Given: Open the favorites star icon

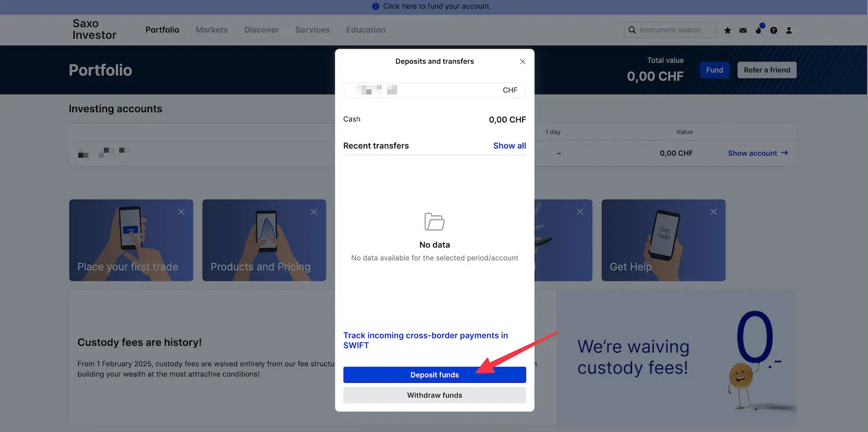Looking at the screenshot, I should click(727, 30).
